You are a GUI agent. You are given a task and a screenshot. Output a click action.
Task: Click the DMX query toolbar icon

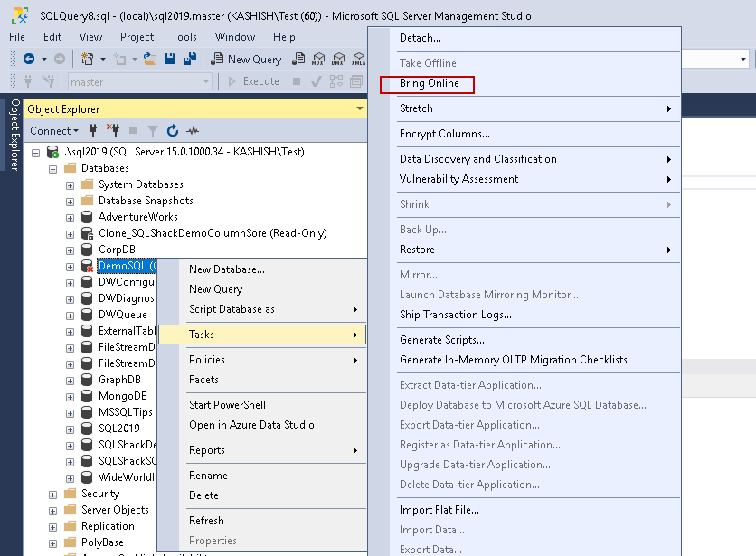tap(337, 60)
